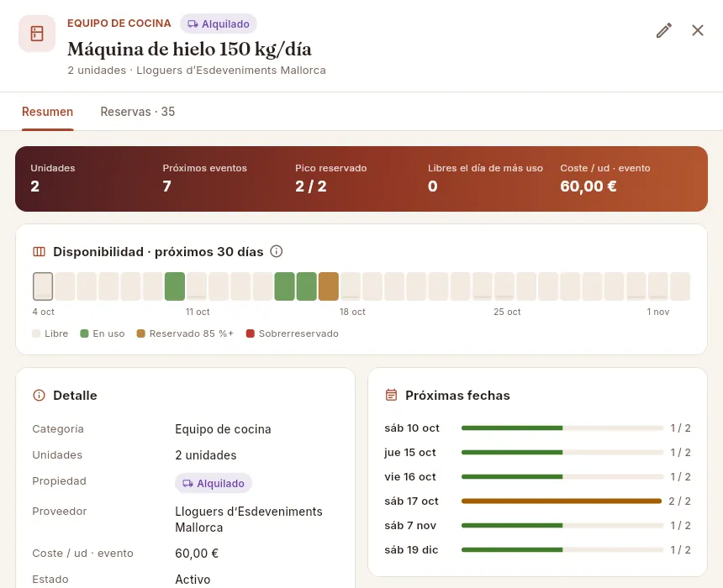Image resolution: width=723 pixels, height=588 pixels.
Task: Click the header Alquilado status badge
Action: [x=218, y=24]
